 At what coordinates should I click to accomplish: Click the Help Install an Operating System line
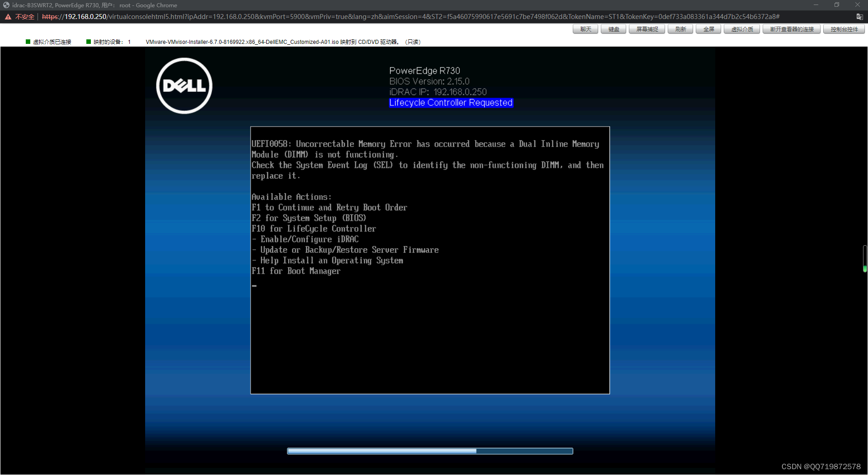(327, 261)
